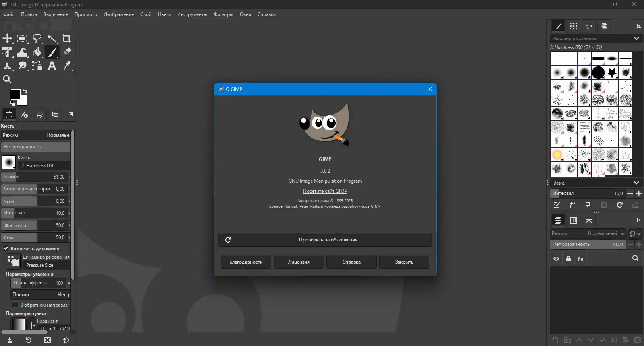Open the tool options tab configuration menu
This screenshot has height=346, width=644.
tap(71, 114)
